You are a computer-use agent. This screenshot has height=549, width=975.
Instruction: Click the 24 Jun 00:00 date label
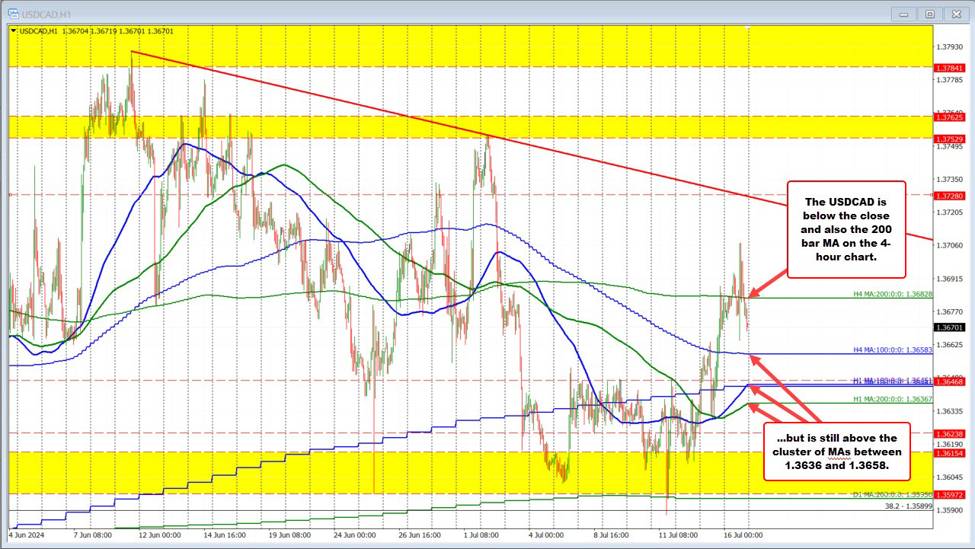point(354,535)
